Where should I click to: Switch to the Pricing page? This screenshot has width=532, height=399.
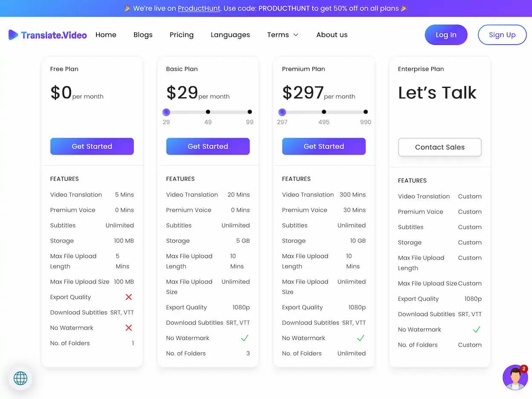click(182, 35)
